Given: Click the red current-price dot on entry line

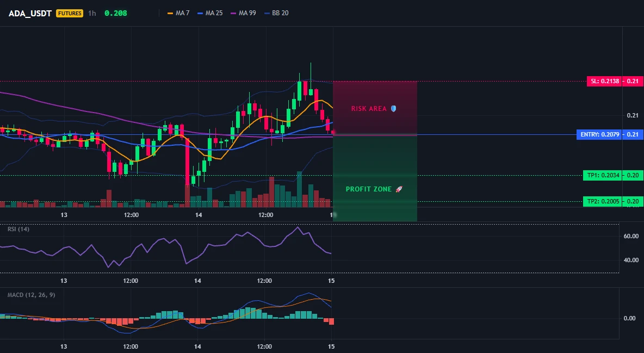Looking at the screenshot, I should tap(333, 132).
